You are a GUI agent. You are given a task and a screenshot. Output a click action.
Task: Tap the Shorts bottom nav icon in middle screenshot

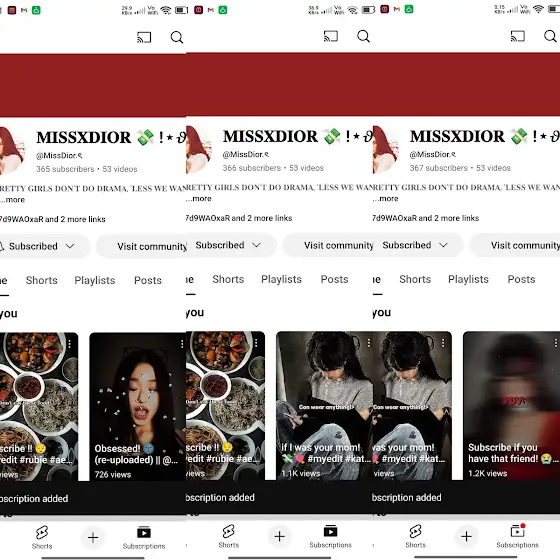click(229, 536)
